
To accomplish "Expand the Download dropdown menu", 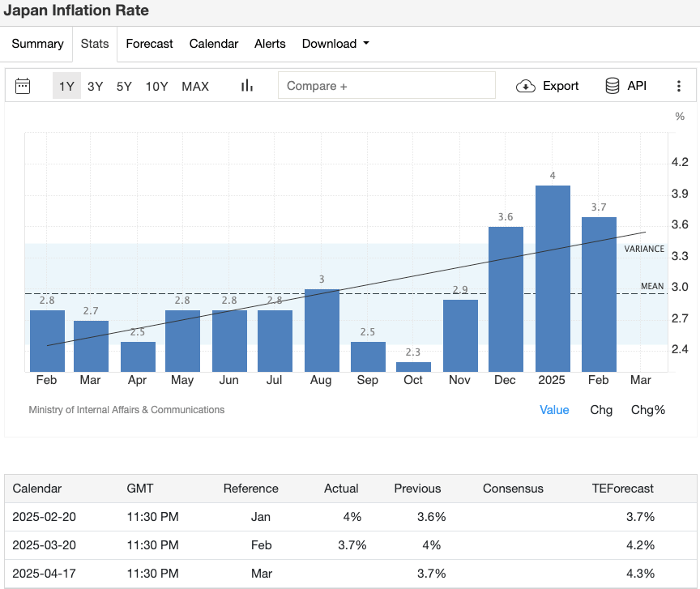I will tap(335, 44).
